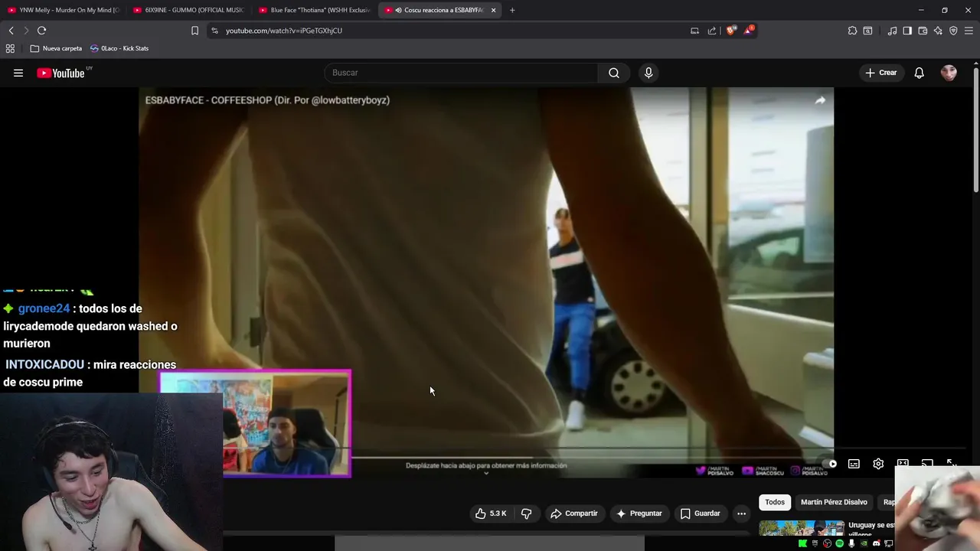Switch to 6IX9INE GUMMO tab
The width and height of the screenshot is (980, 551).
(188, 10)
